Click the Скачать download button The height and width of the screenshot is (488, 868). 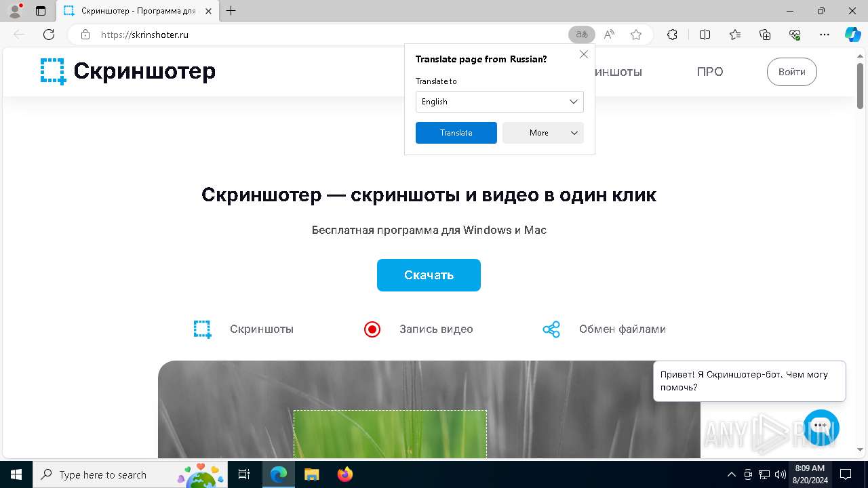[429, 275]
